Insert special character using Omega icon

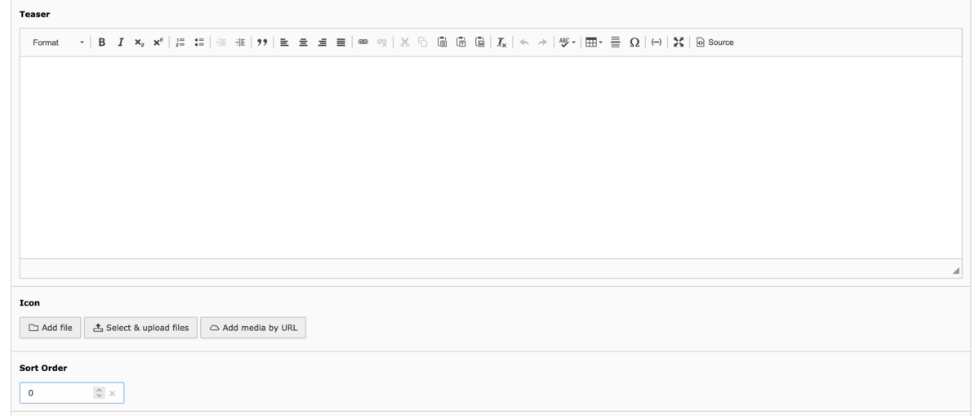(635, 42)
